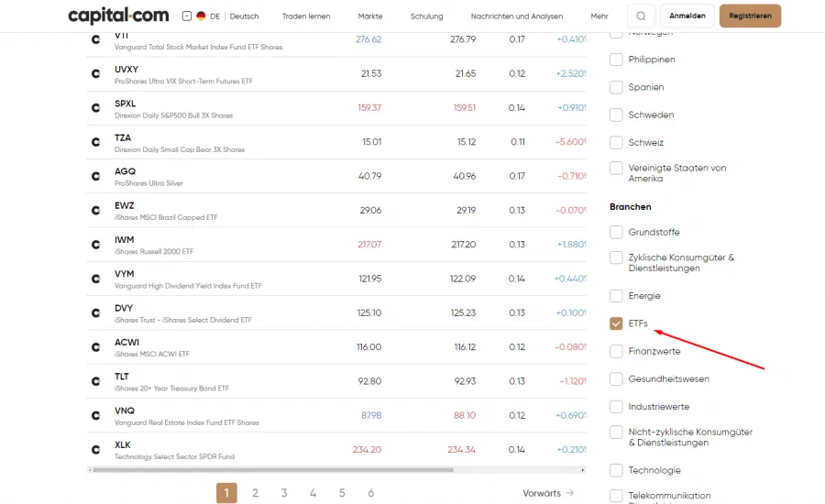Go to page 3
Screen dimensions: 825x504
tap(284, 493)
